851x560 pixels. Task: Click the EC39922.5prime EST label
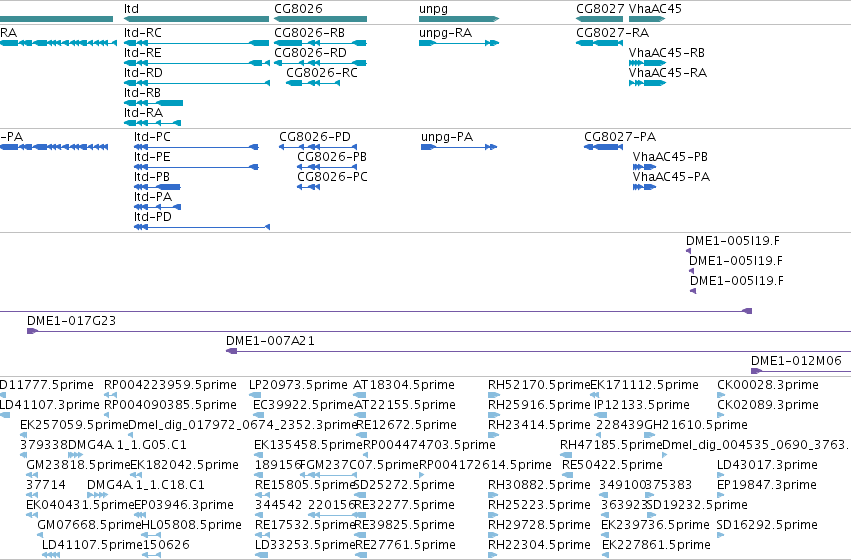(303, 405)
